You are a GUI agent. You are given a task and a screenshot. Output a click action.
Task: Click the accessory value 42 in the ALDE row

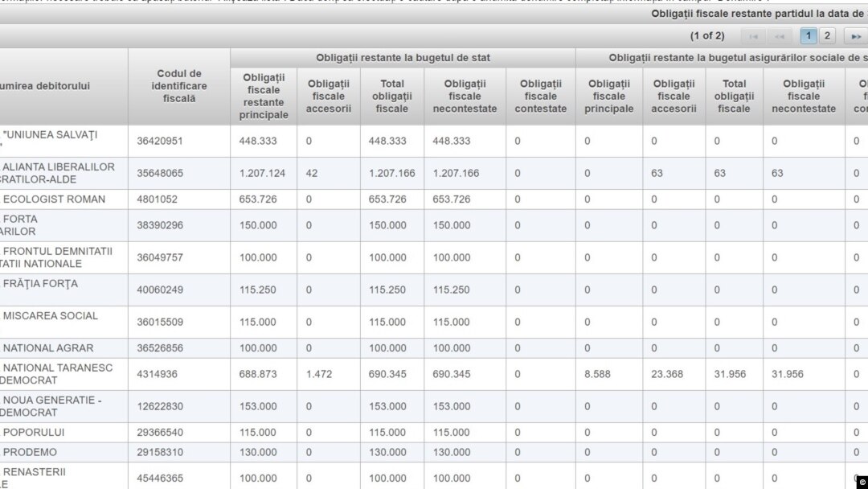point(312,174)
